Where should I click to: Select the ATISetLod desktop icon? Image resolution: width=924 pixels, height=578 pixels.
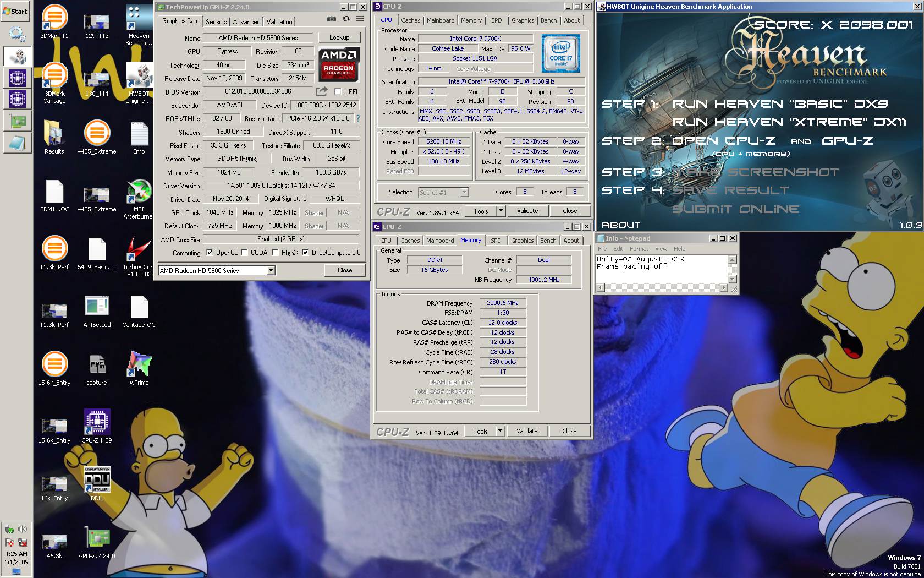click(97, 312)
